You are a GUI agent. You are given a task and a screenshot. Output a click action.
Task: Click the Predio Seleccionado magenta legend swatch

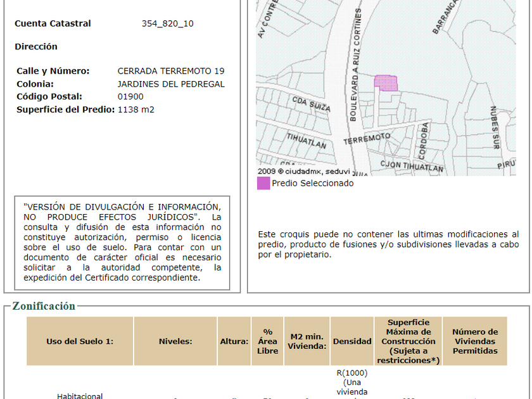[263, 183]
